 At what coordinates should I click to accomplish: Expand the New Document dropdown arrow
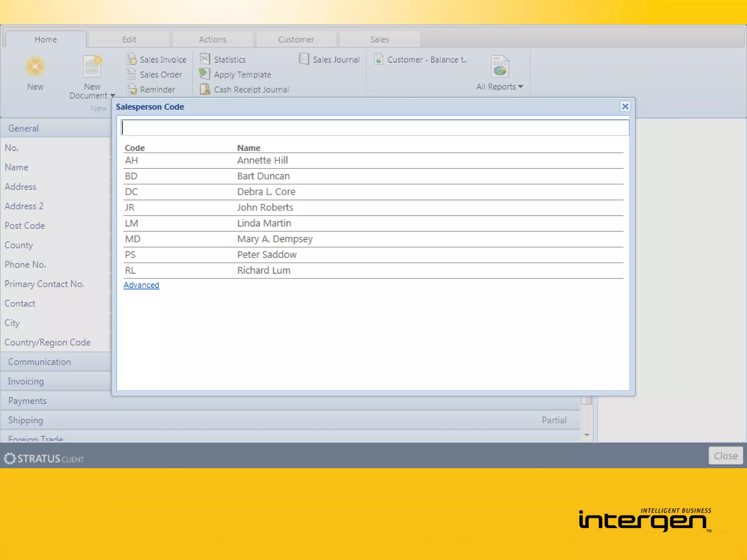(x=112, y=96)
